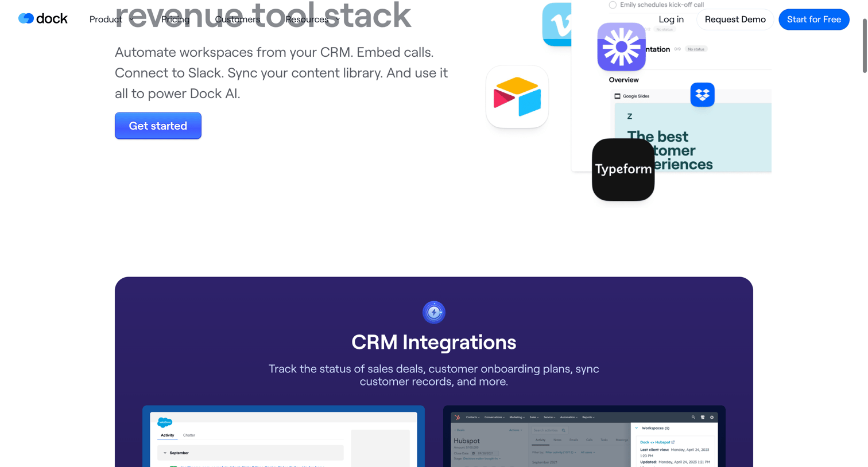This screenshot has height=467, width=868.
Task: Open the Sales dropdown in HubSpot
Action: point(534,417)
